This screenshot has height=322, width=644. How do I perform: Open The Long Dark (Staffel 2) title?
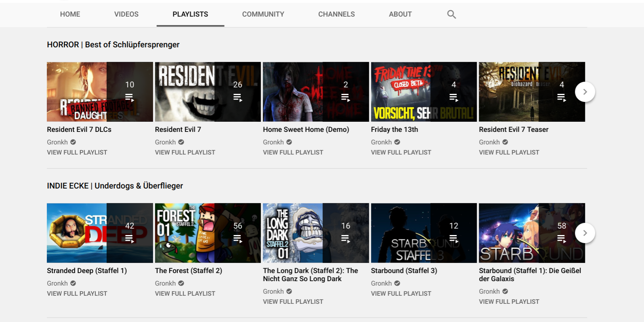(x=310, y=275)
